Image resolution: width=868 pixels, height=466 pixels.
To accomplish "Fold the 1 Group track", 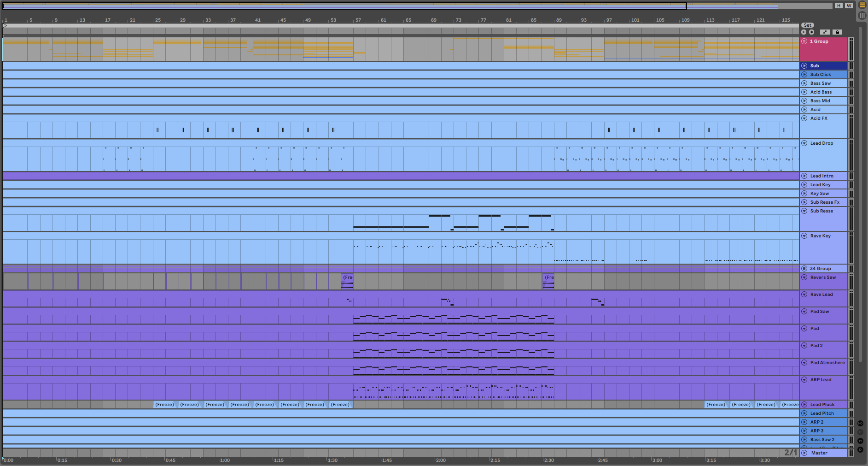I will (x=804, y=41).
